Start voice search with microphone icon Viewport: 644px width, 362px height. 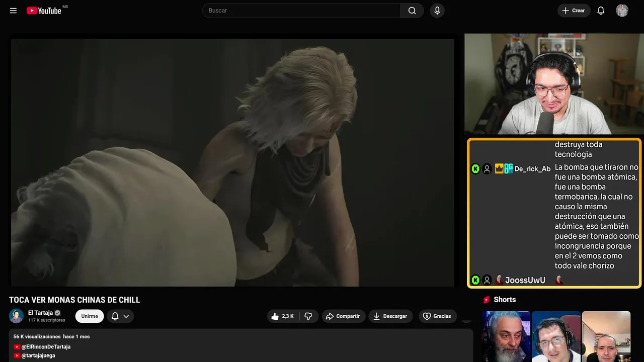tap(437, 11)
